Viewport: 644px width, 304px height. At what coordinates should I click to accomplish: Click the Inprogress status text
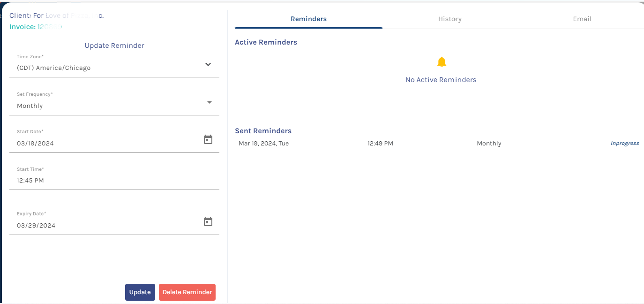click(625, 144)
